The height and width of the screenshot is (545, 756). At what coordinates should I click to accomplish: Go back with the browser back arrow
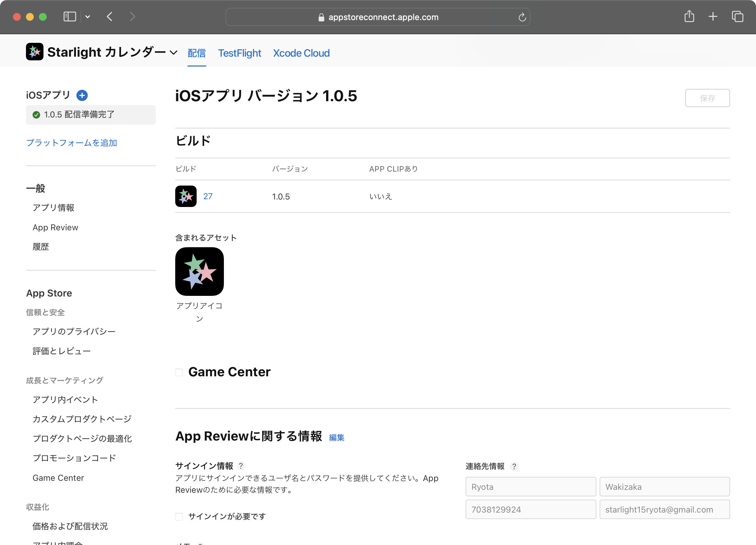coord(110,17)
